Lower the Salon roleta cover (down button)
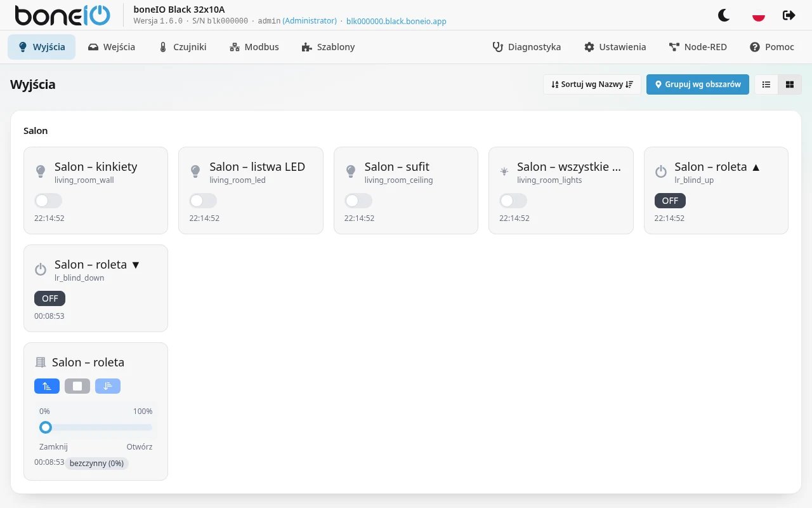This screenshot has height=508, width=812. click(x=108, y=386)
